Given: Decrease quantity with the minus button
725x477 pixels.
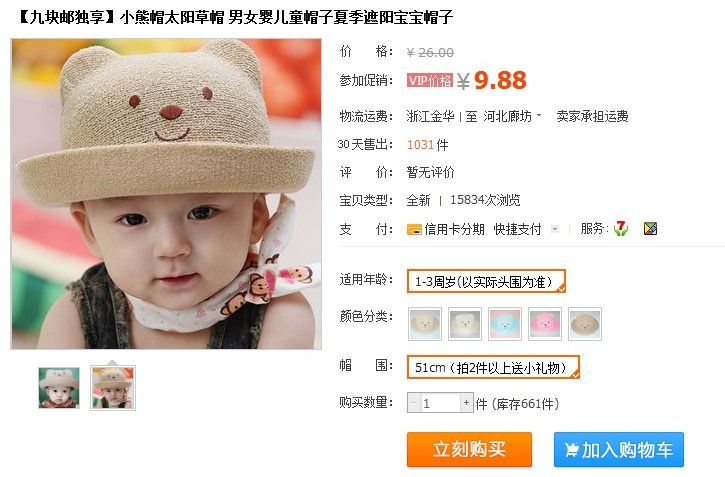Looking at the screenshot, I should tap(413, 403).
